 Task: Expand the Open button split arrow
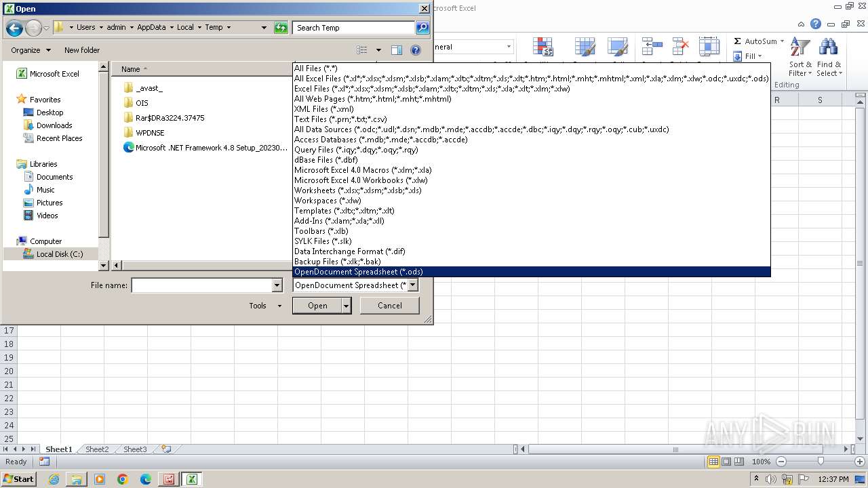[347, 306]
